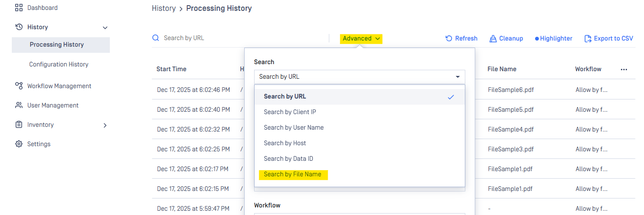The height and width of the screenshot is (215, 644).
Task: Click the Workflow Management nodes icon
Action: [x=19, y=86]
